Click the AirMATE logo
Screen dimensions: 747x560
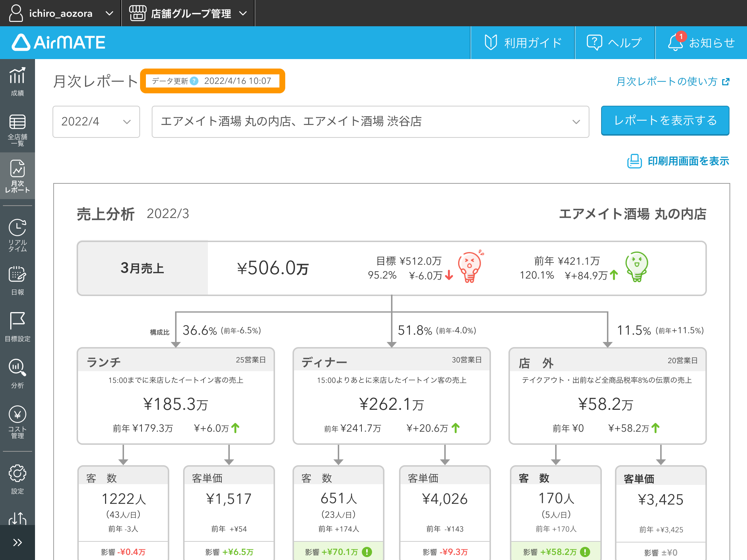click(59, 42)
